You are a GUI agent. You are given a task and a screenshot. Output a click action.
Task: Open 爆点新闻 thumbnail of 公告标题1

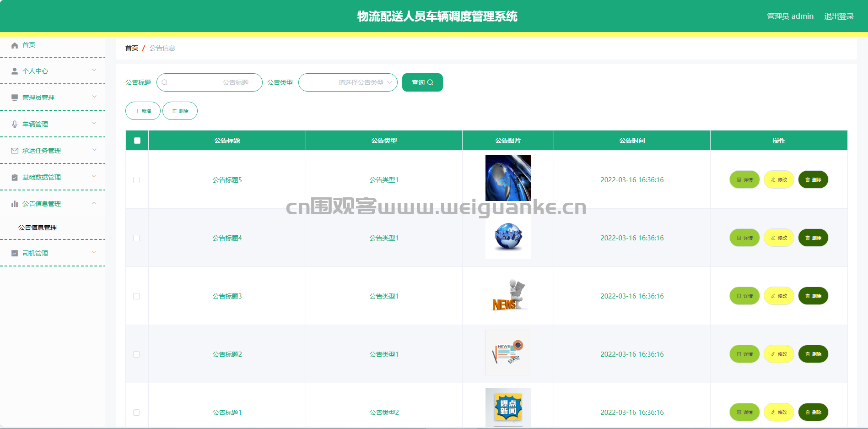click(508, 407)
